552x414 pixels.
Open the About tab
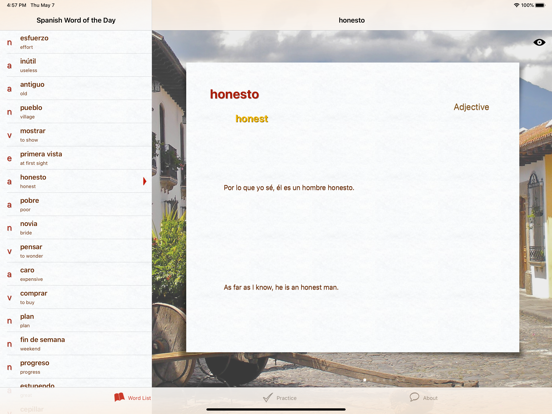click(x=424, y=398)
